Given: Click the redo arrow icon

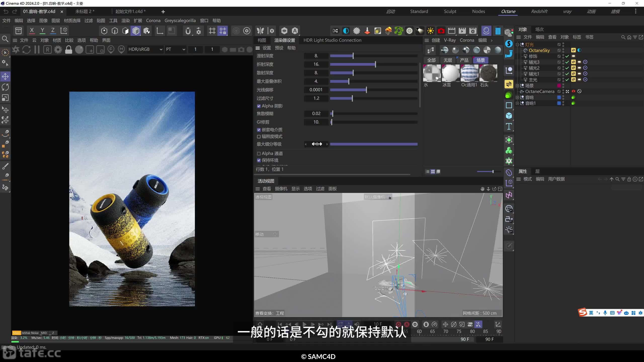Looking at the screenshot, I should pyautogui.click(x=15, y=12).
